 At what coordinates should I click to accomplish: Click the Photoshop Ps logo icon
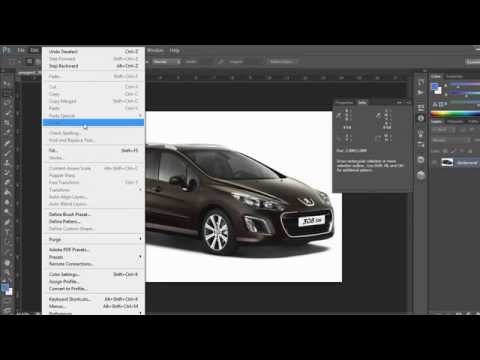point(6,51)
